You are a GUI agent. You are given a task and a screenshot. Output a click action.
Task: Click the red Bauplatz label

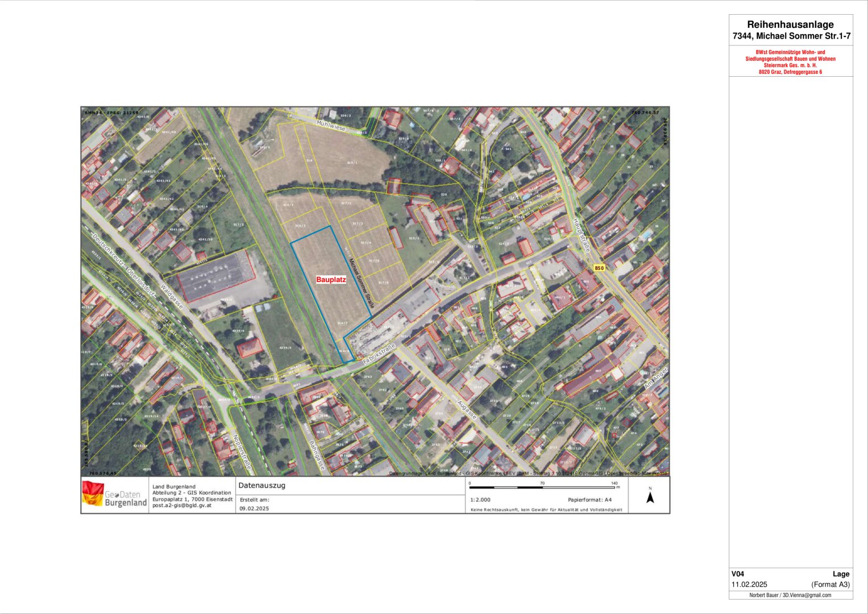pyautogui.click(x=331, y=280)
